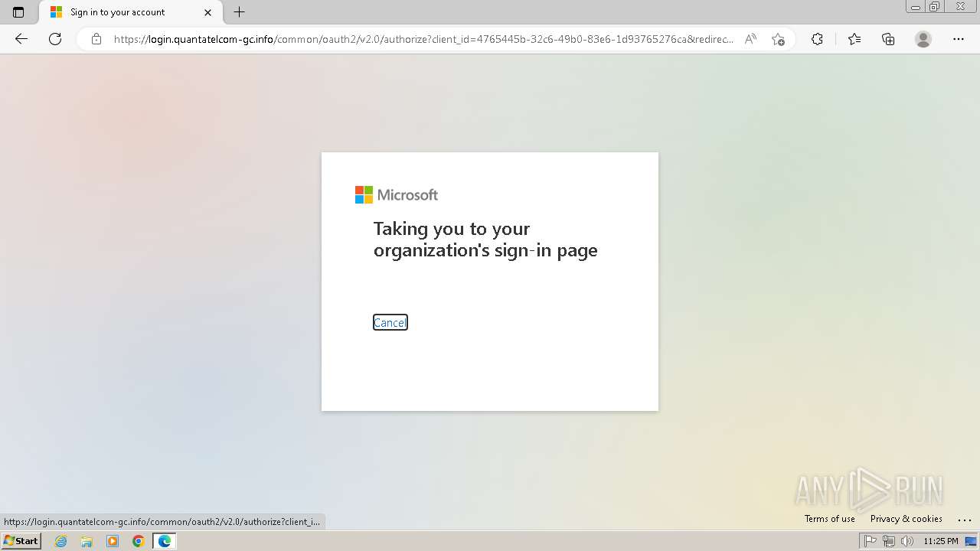
Task: Open the Privacy & cookies link
Action: click(x=906, y=519)
